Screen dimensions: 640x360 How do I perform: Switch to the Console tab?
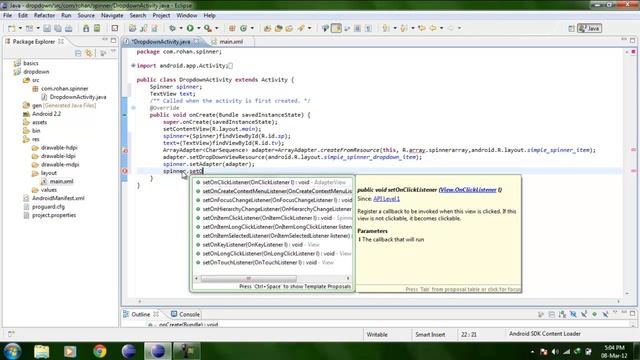[185, 314]
